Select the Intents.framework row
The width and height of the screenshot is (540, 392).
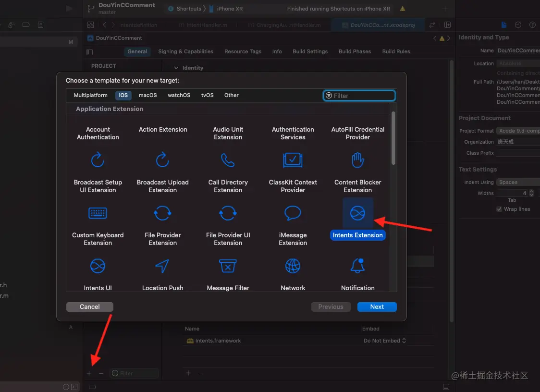(308, 341)
